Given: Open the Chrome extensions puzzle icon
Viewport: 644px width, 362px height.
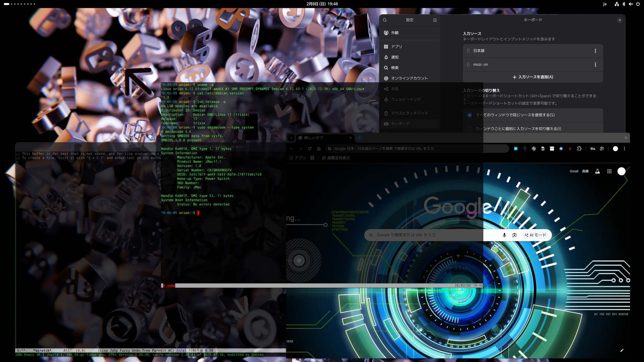Looking at the screenshot, I should (x=579, y=149).
